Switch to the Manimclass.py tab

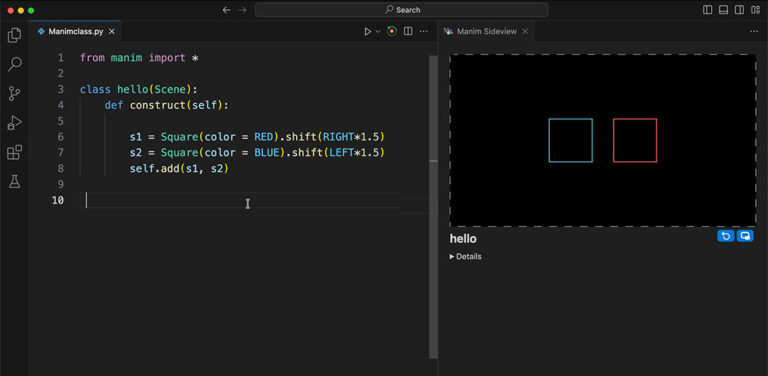pos(75,31)
